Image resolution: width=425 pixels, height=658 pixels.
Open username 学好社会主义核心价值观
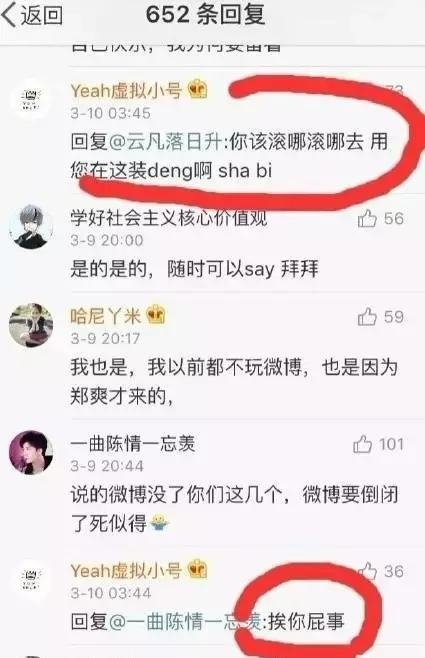(169, 217)
